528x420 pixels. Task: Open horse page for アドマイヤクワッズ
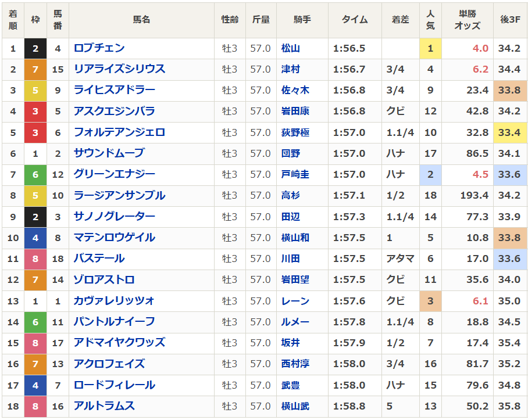(x=120, y=343)
